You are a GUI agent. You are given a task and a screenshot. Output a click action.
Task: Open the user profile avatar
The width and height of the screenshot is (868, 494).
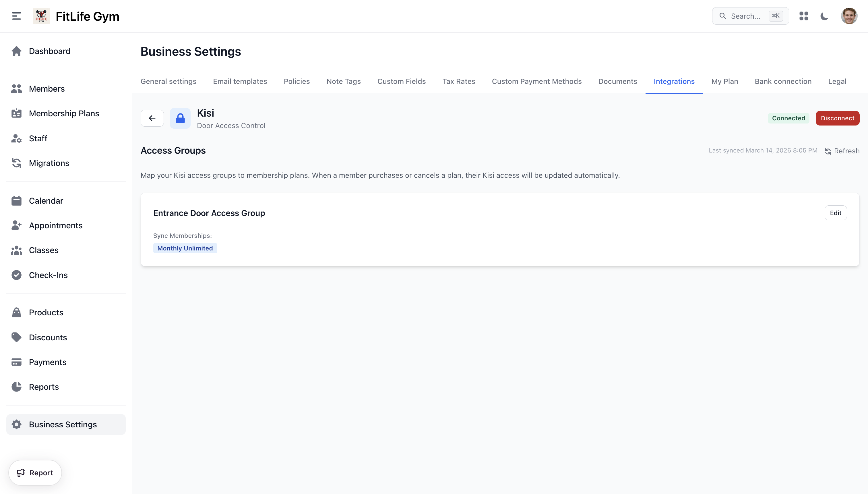[849, 16]
